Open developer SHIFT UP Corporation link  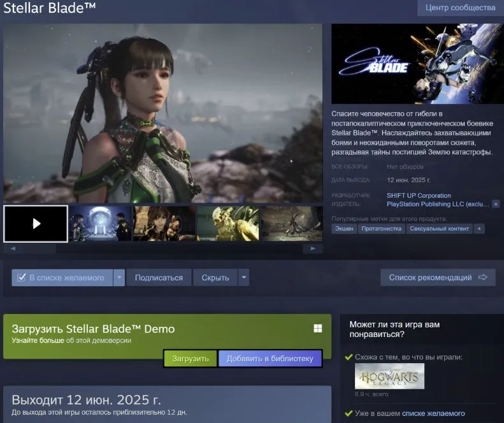(419, 196)
